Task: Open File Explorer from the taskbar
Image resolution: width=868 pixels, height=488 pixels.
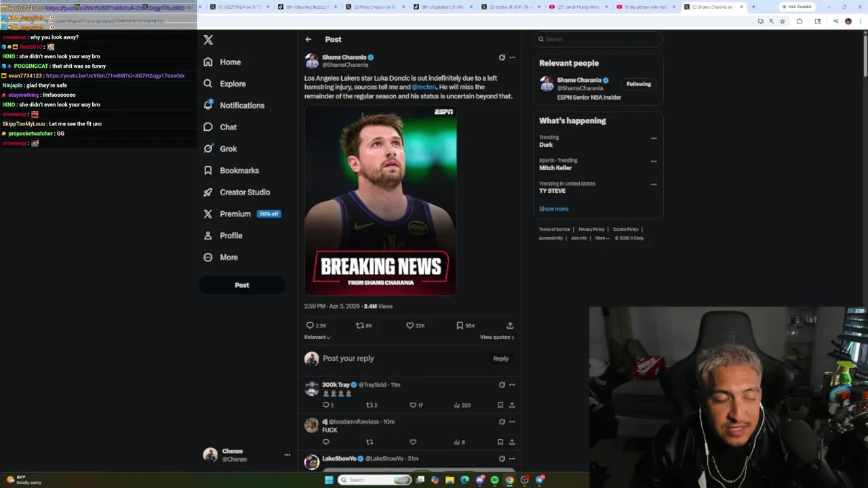Action: tap(450, 480)
